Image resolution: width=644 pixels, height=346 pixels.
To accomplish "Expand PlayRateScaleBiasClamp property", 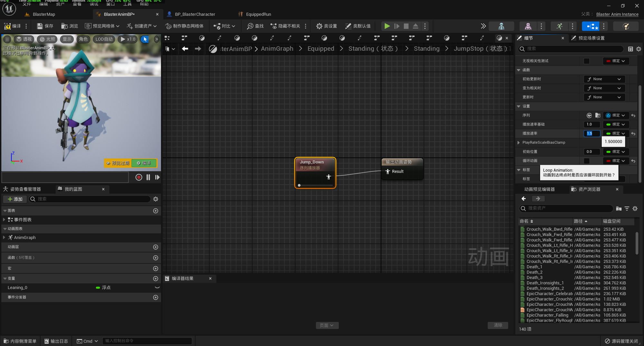I will click(x=518, y=143).
